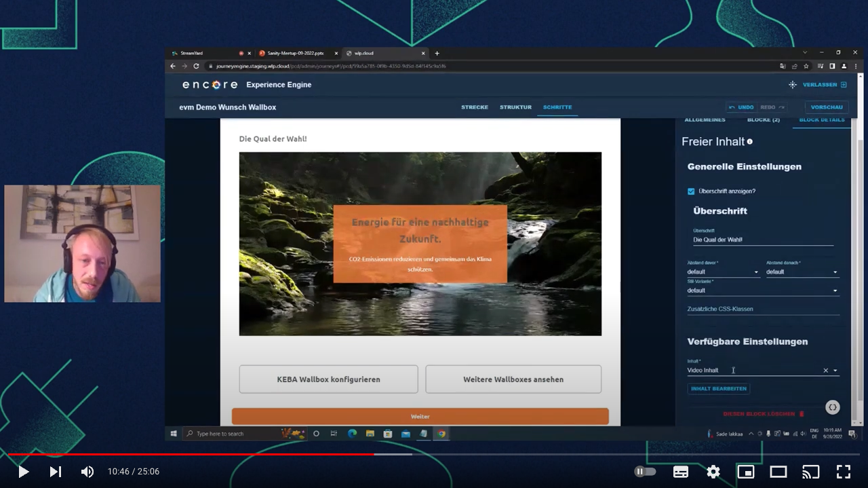Open the 'Stil Variante' dropdown
868x488 pixels.
(763, 290)
